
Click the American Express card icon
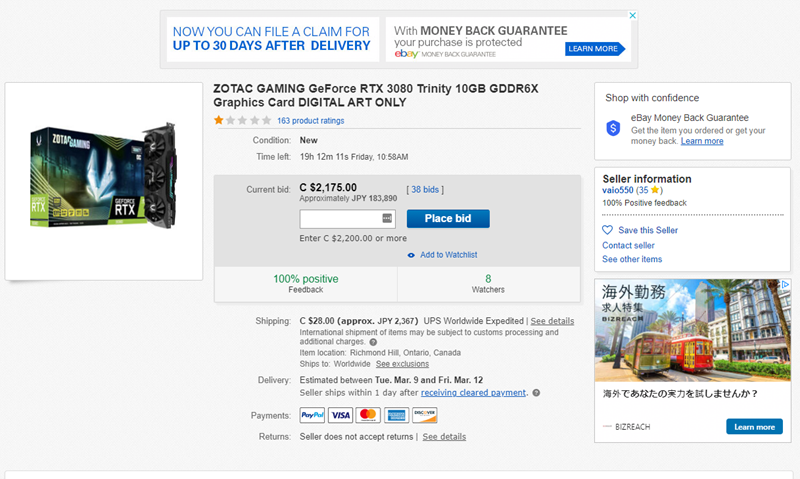[x=396, y=415]
